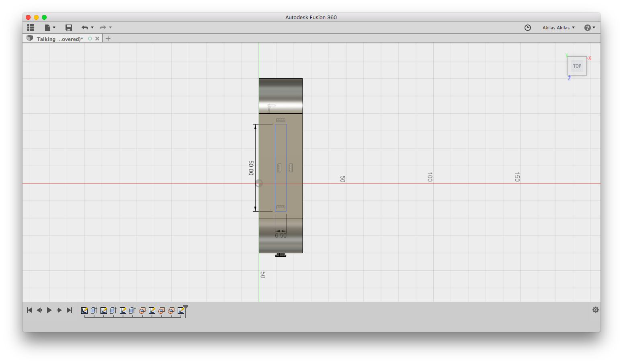Select the third combine feature in timeline

[171, 311]
